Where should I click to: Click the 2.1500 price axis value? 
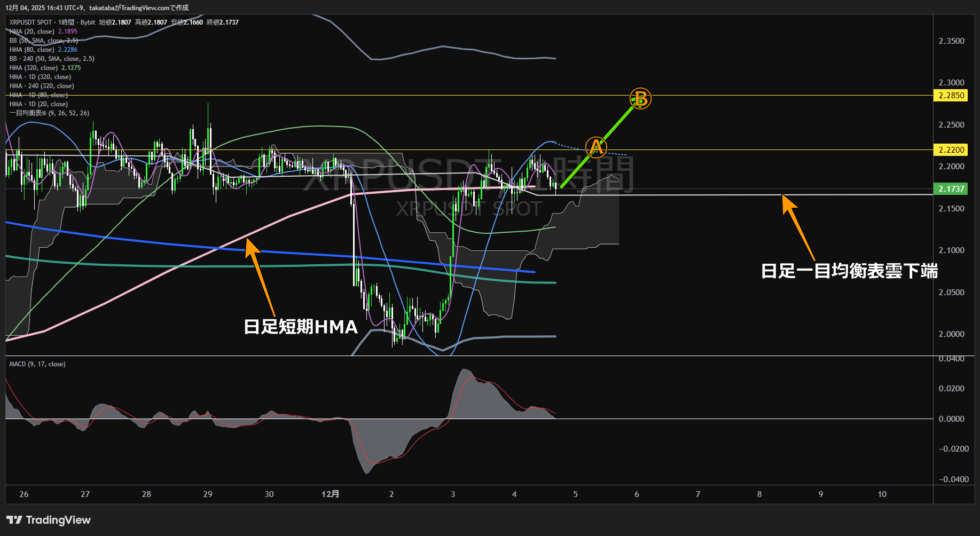point(951,209)
